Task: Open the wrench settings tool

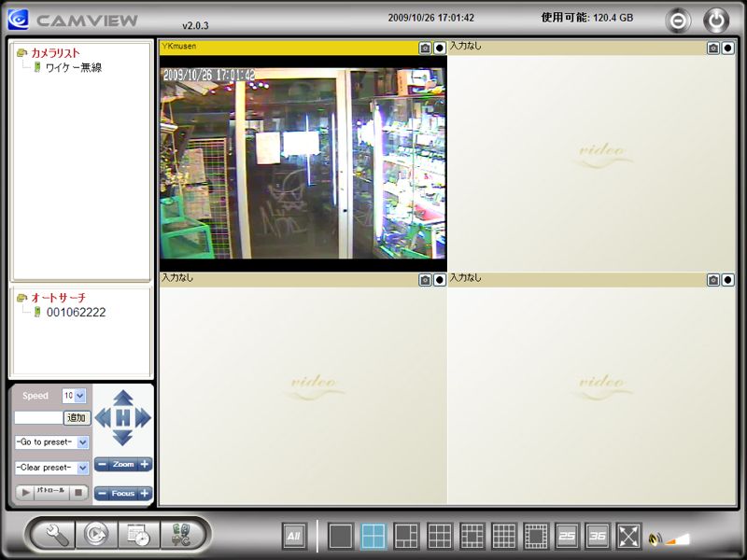Action: [58, 535]
